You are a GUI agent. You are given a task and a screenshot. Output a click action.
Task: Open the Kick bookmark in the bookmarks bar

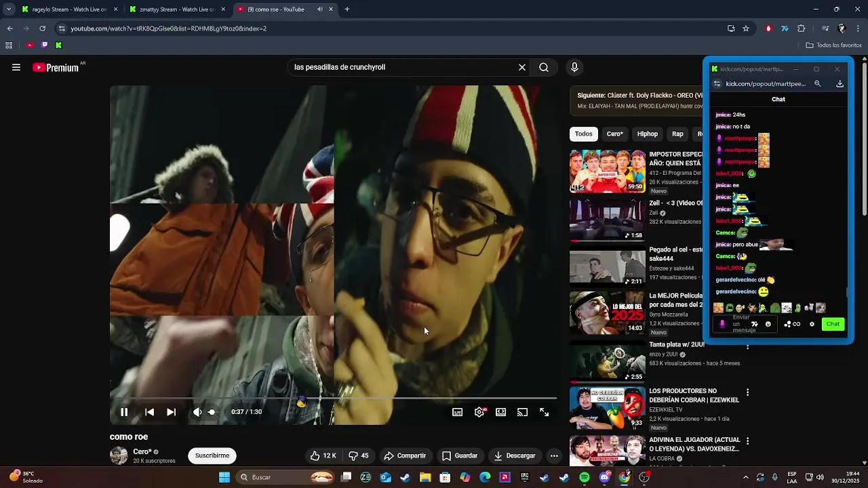click(x=59, y=45)
